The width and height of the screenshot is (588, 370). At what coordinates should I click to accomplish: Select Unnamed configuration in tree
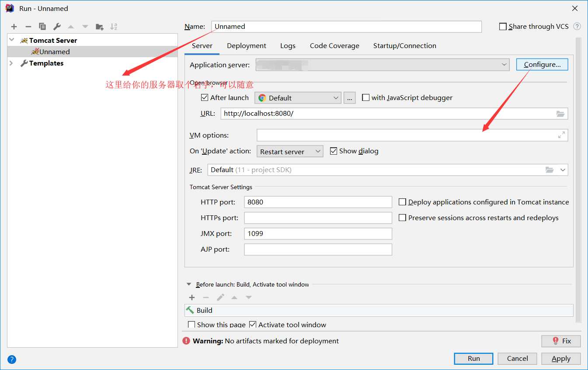point(93,52)
